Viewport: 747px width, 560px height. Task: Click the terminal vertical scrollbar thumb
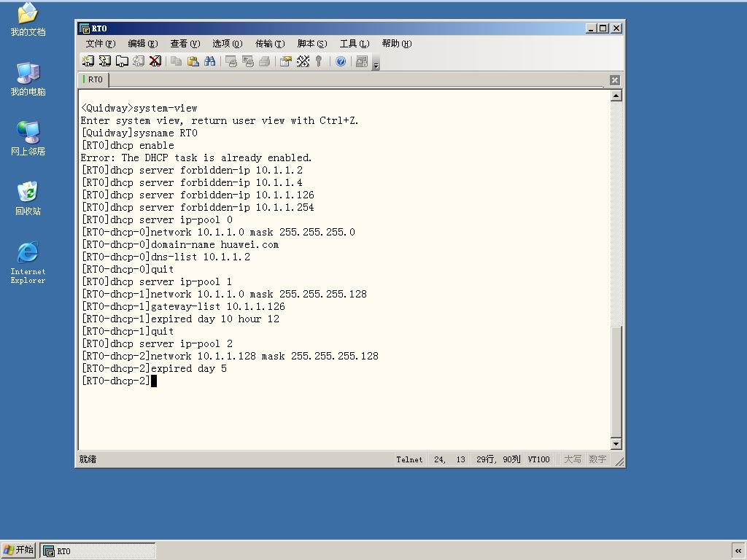click(x=616, y=381)
